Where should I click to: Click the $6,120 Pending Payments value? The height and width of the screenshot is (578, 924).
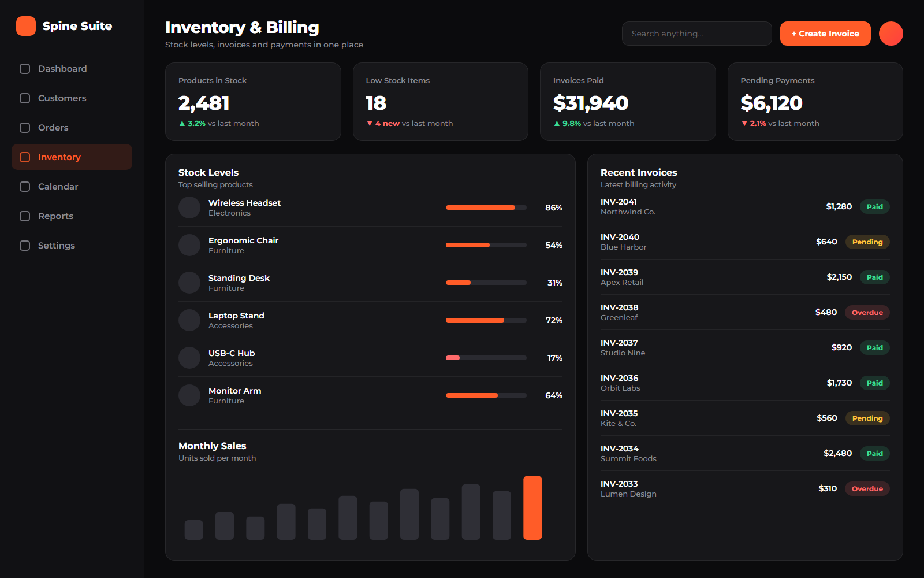[x=772, y=103]
